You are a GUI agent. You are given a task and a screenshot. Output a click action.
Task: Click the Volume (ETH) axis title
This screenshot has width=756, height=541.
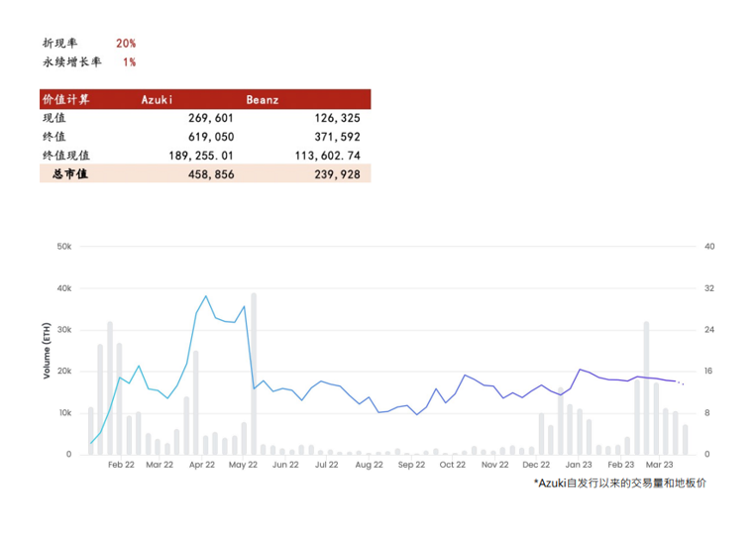coord(47,351)
